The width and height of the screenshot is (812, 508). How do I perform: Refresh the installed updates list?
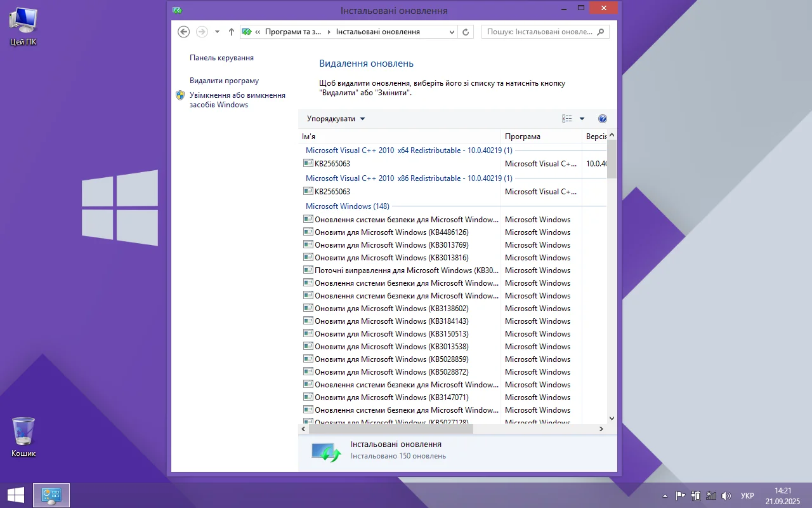[x=466, y=32]
